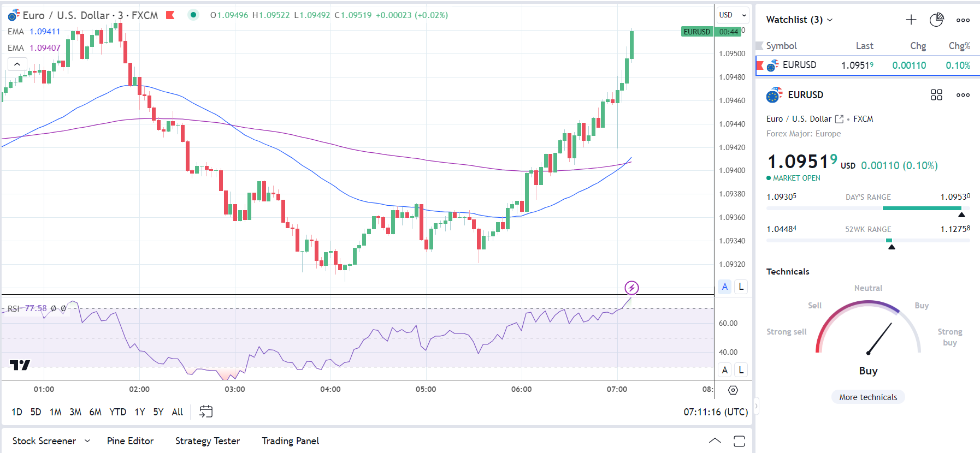Toggle auto scale A on the RSI pane
980x453 pixels.
725,370
